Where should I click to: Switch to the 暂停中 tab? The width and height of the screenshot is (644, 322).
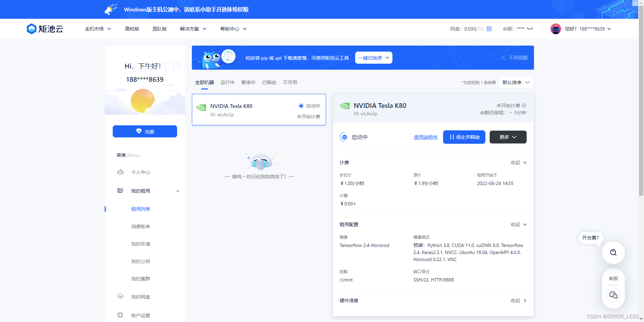coord(248,82)
